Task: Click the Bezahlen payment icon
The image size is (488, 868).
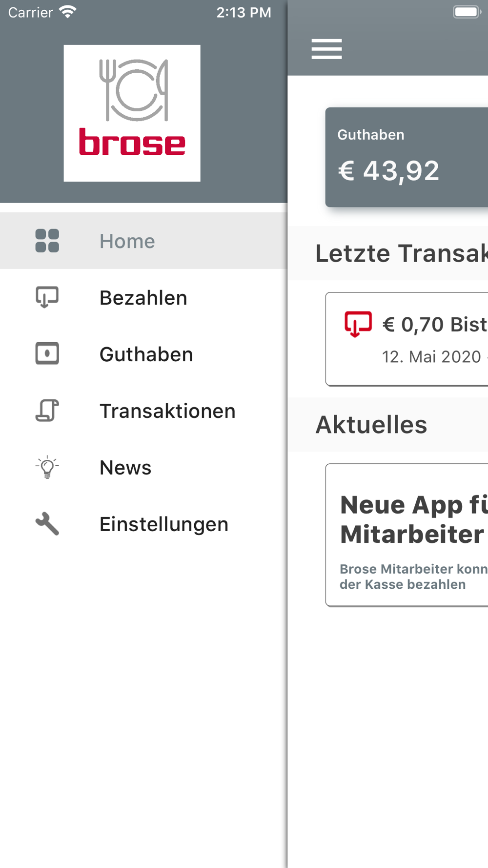Action: [47, 297]
